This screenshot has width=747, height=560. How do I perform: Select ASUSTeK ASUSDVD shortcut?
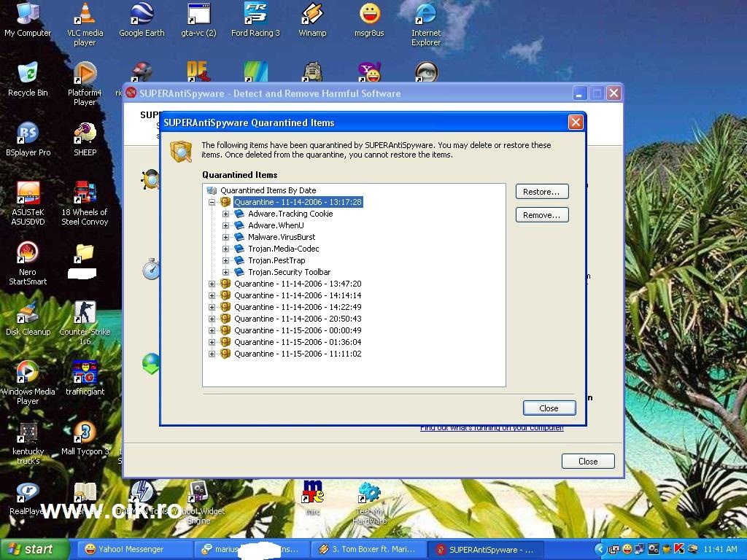(x=28, y=203)
